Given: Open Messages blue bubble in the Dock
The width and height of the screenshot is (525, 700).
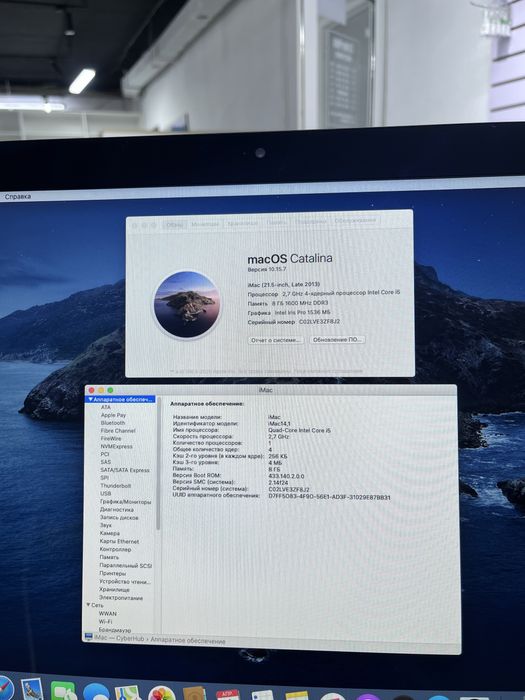Looking at the screenshot, I should 96,692.
